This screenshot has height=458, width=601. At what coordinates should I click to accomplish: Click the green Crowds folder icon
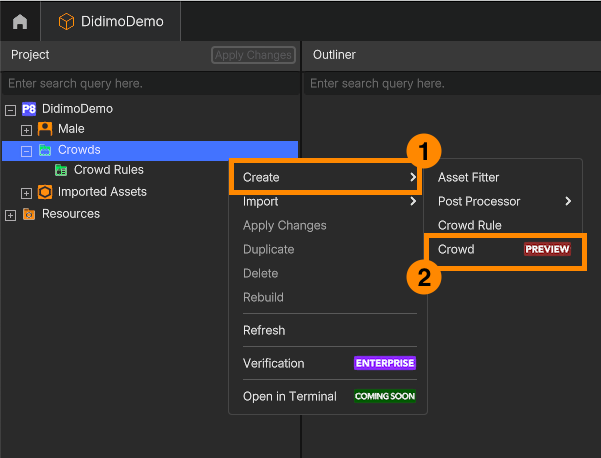(x=45, y=150)
